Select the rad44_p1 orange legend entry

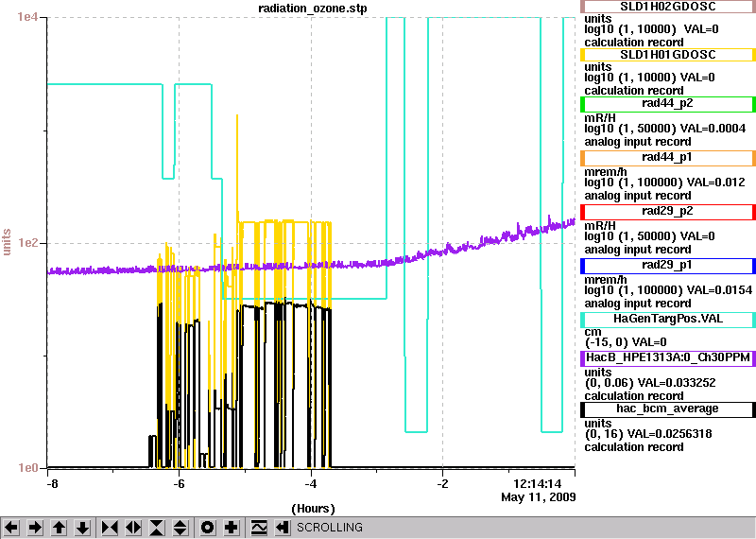[x=668, y=157]
